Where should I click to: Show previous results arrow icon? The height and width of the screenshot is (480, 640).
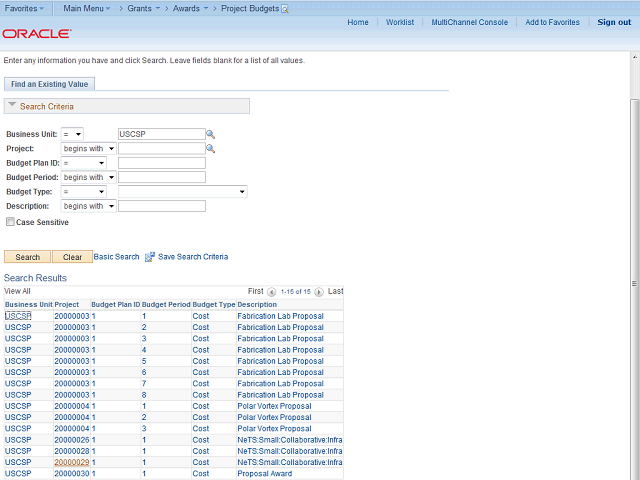click(271, 292)
